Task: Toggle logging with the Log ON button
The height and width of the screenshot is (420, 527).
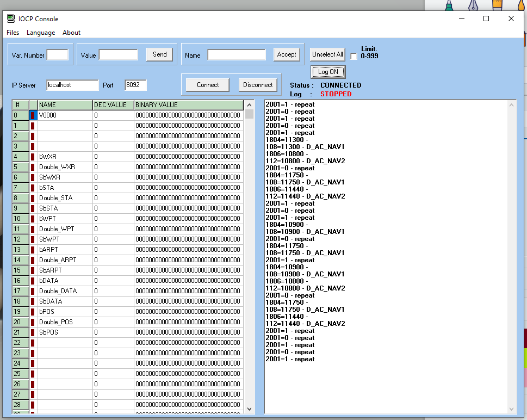Action: pos(328,72)
